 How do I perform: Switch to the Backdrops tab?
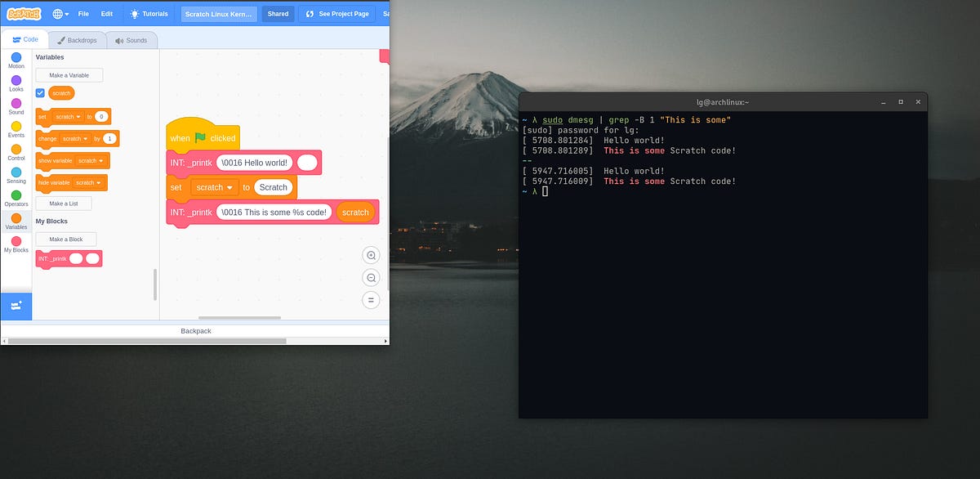pyautogui.click(x=77, y=39)
